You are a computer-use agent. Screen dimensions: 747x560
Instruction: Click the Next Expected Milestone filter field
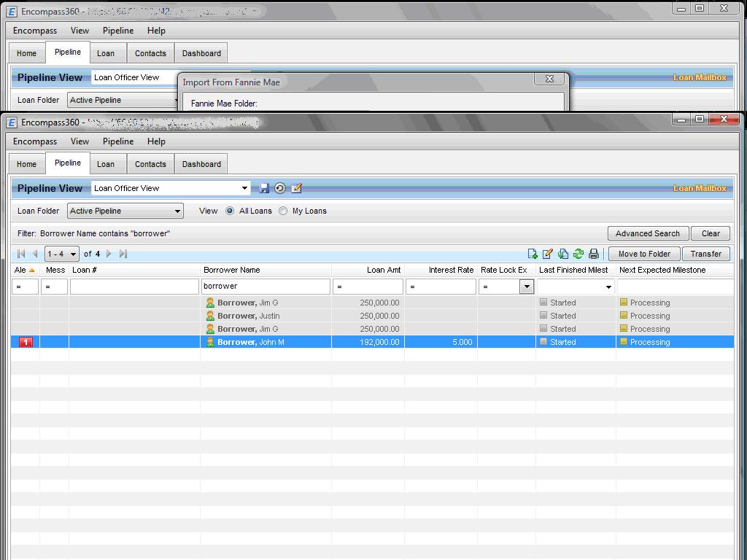(675, 286)
